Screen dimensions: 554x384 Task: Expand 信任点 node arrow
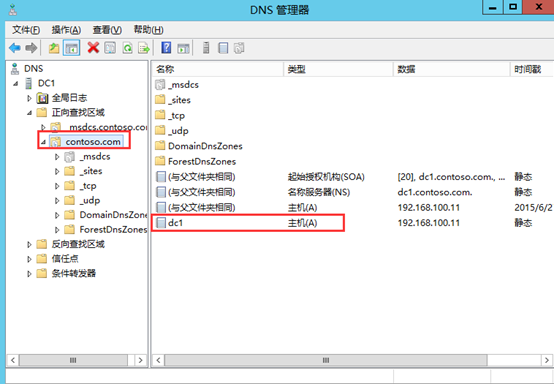(29, 259)
